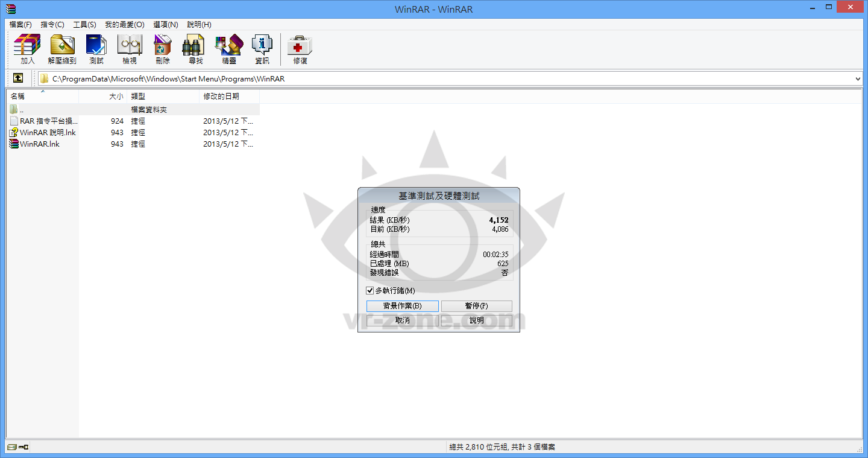
Task: Click the 精靈 (Wizard) toolbar icon
Action: tap(229, 49)
